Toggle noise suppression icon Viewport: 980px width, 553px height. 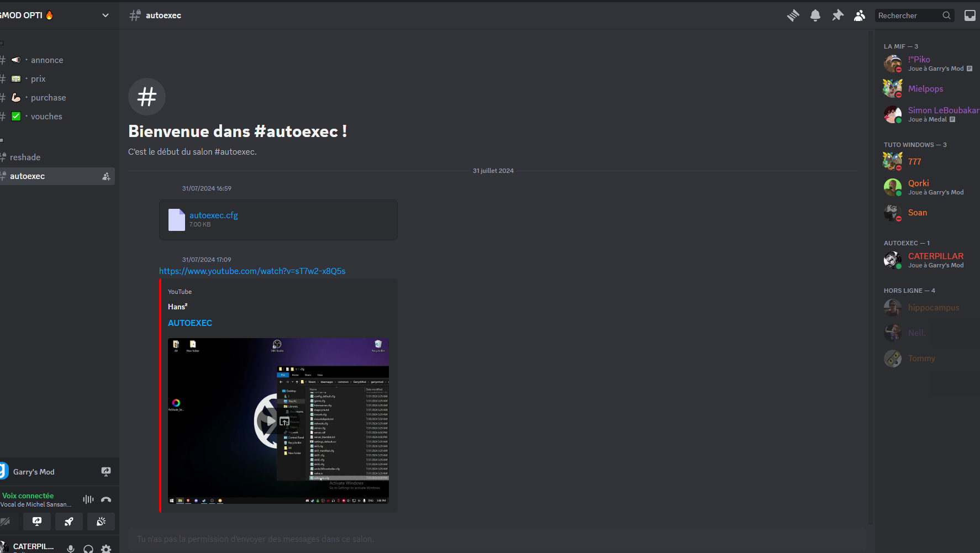click(x=88, y=499)
